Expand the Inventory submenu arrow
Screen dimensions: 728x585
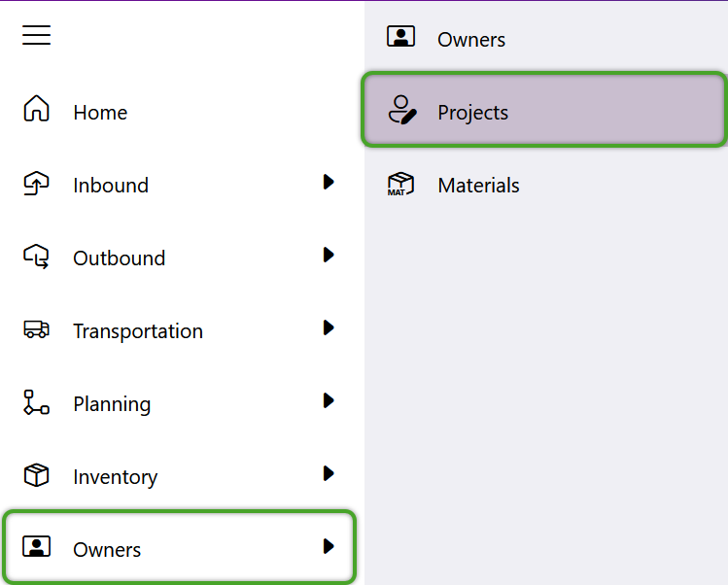[x=329, y=473]
